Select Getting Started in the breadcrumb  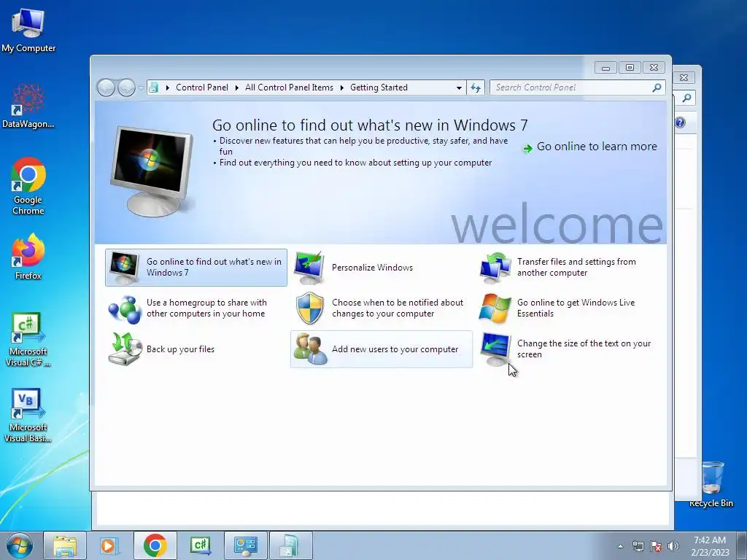pyautogui.click(x=379, y=87)
